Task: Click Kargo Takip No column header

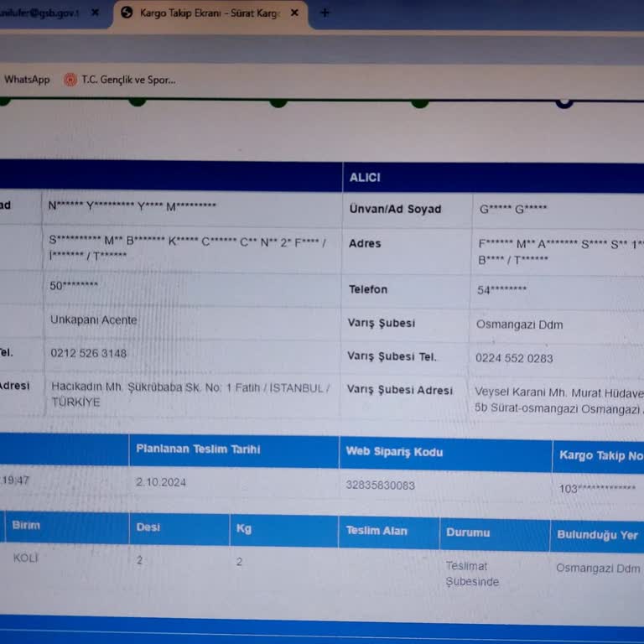Action: [601, 455]
